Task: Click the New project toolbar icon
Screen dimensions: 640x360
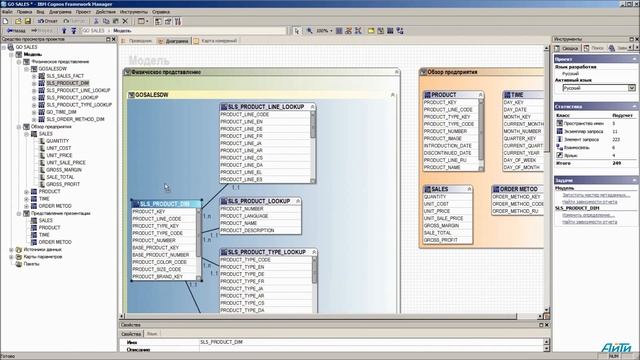Action: point(5,21)
